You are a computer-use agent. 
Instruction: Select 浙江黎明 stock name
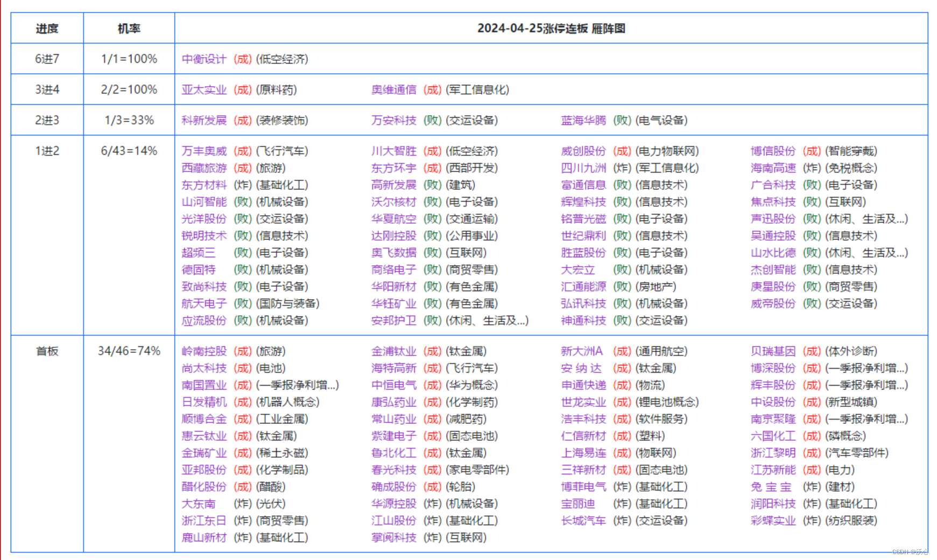click(x=773, y=453)
